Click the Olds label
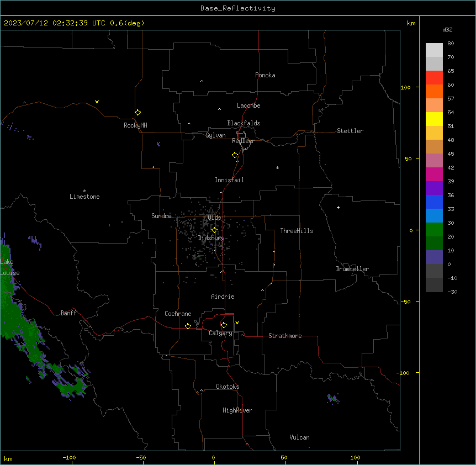 click(214, 218)
